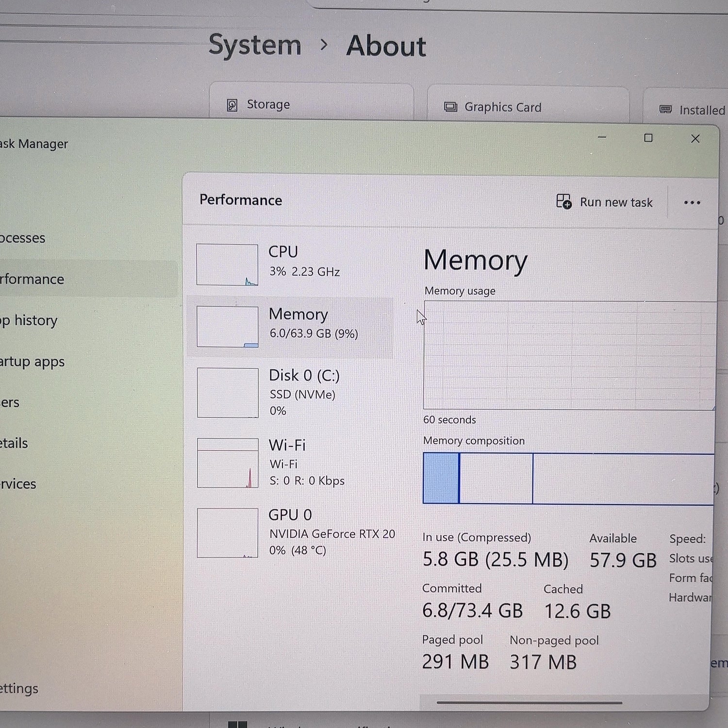Open Disk 0 (C:) performance view

point(290,393)
